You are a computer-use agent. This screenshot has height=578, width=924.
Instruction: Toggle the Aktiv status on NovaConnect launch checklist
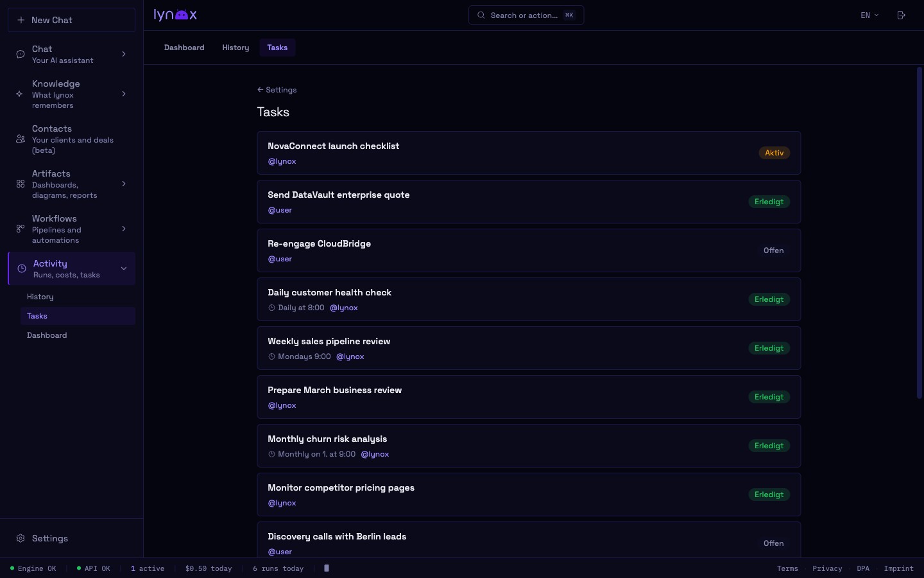coord(774,153)
